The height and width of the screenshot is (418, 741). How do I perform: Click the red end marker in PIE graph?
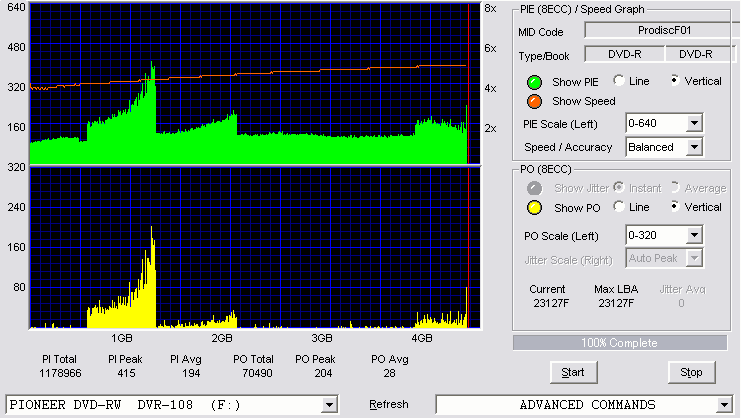tap(468, 84)
